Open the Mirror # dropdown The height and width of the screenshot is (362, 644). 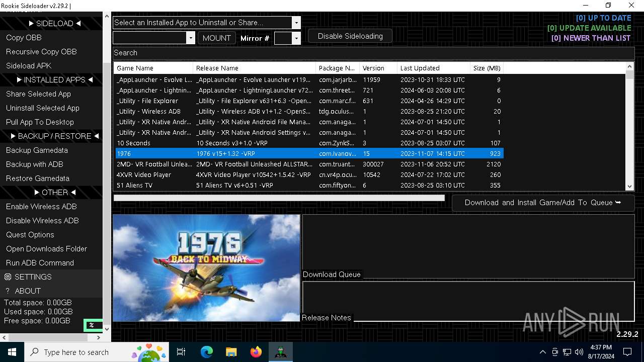tap(296, 38)
